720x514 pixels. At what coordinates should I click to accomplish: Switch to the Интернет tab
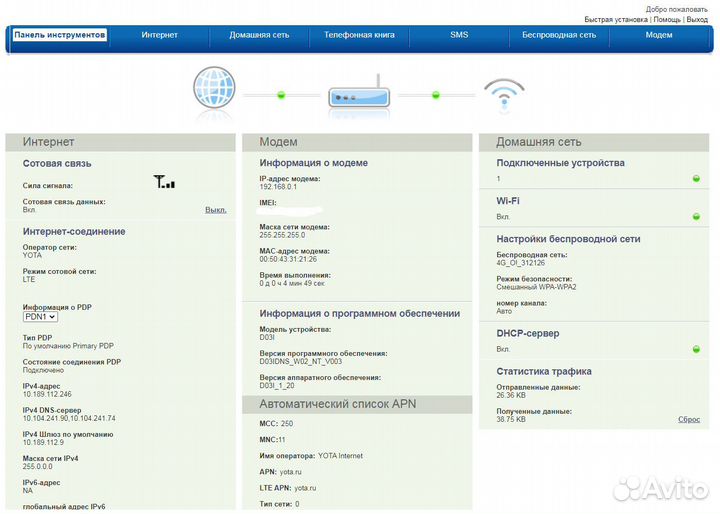[x=159, y=35]
